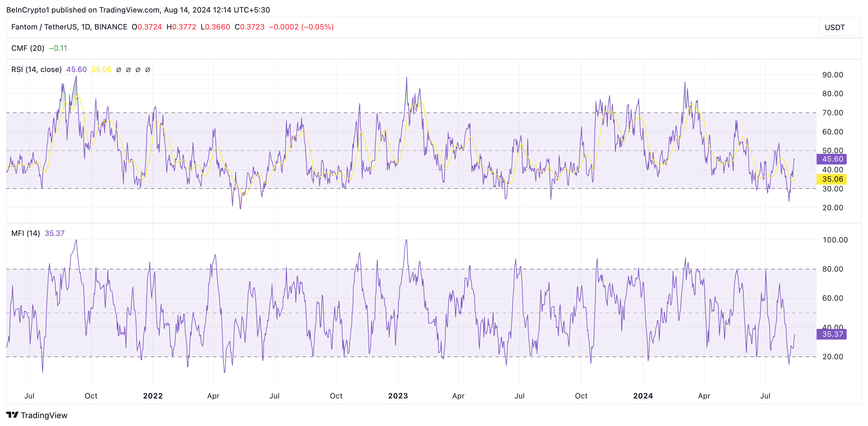
Task: Click the purple 45.60 RSI price label
Action: click(832, 159)
